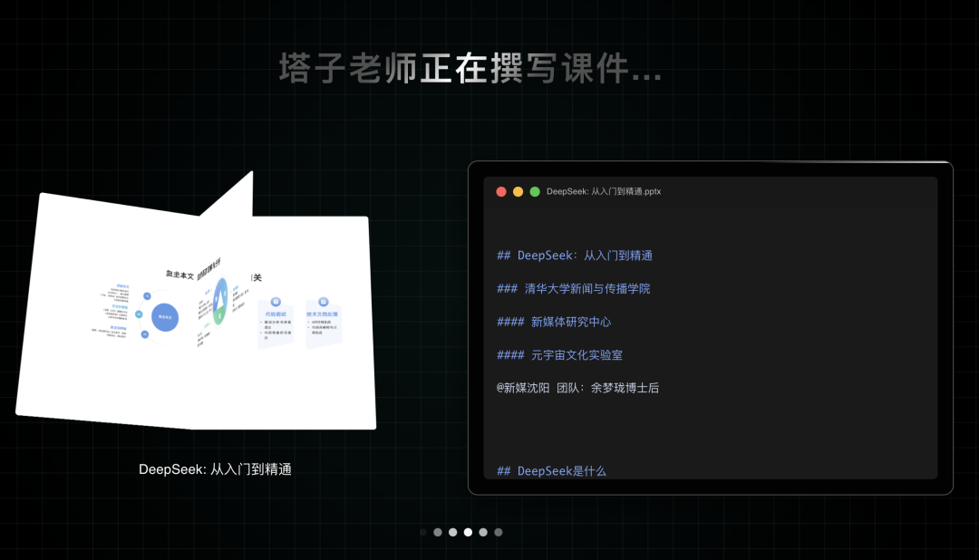979x560 pixels.
Task: Click caption "DeepSeek: 从入门到精通" under the slides
Action: tap(215, 468)
